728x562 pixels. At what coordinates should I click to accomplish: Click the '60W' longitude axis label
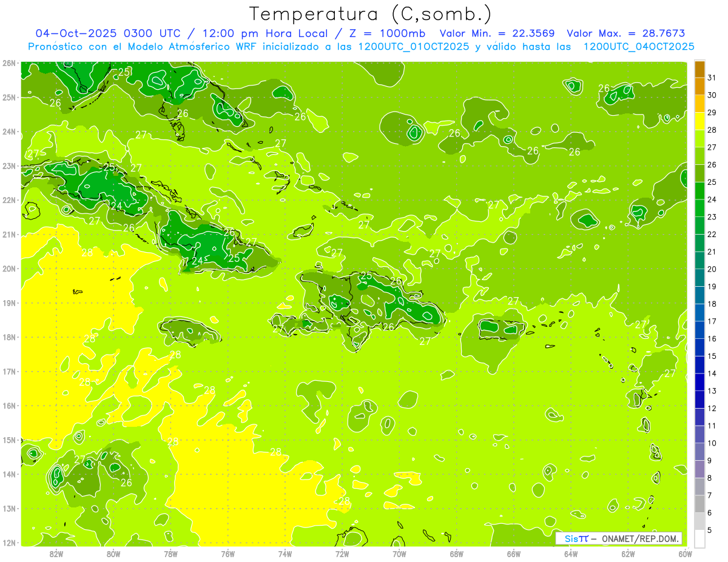click(686, 554)
